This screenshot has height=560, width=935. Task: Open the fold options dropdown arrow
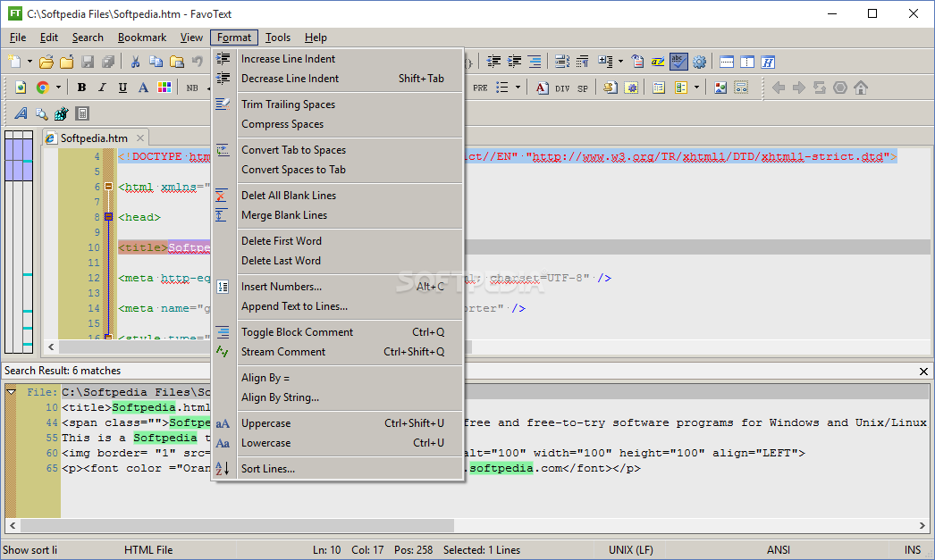coord(620,62)
